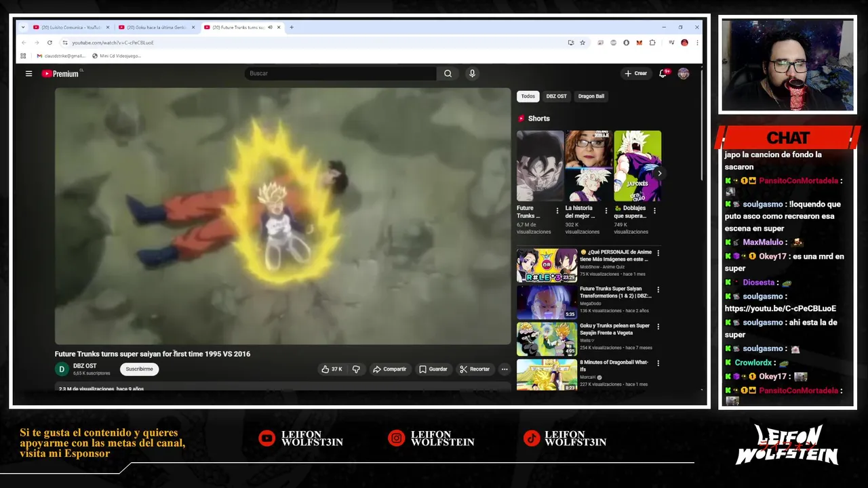The width and height of the screenshot is (868, 488).
Task: Open options for Qué PERSONAJE video
Action: [x=658, y=253]
